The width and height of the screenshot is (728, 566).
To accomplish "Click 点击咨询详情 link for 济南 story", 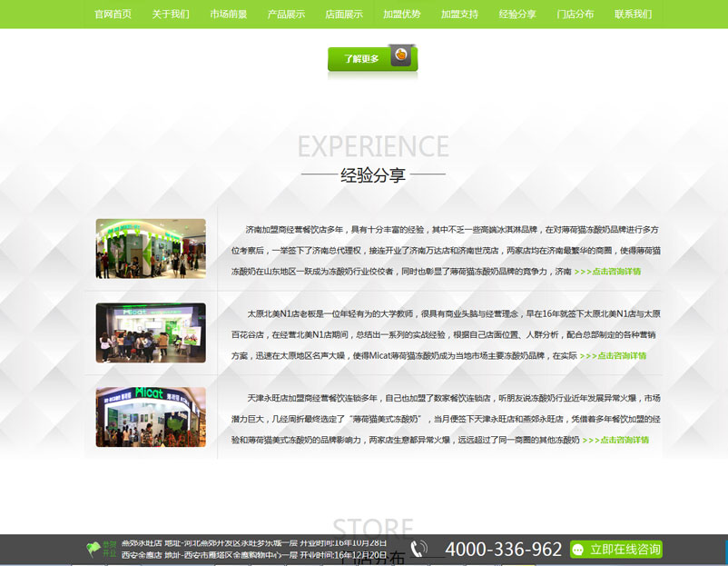I will click(x=607, y=272).
